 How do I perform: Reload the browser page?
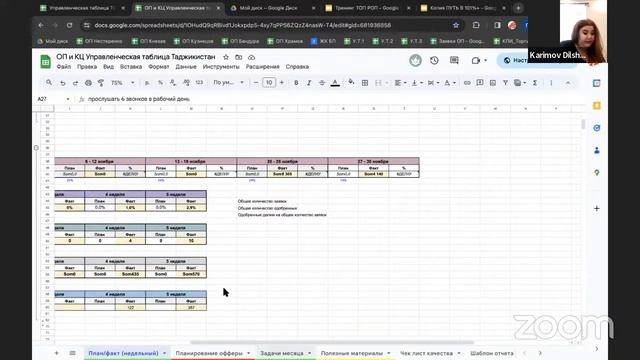[x=69, y=25]
